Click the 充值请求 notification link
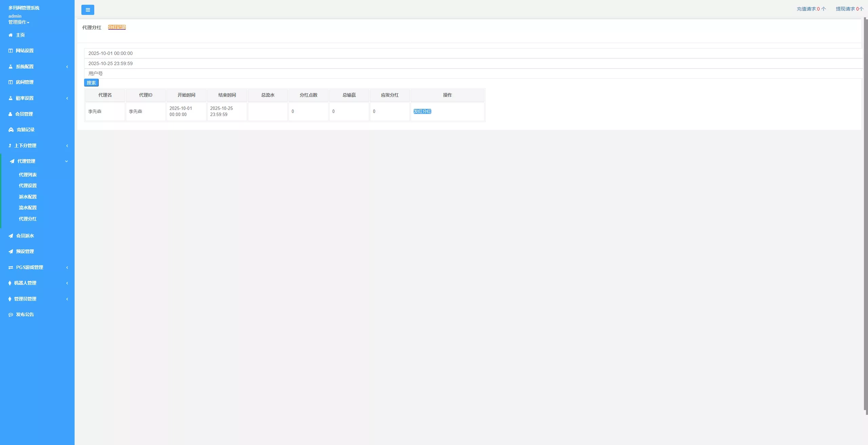This screenshot has height=445, width=868. click(x=811, y=9)
